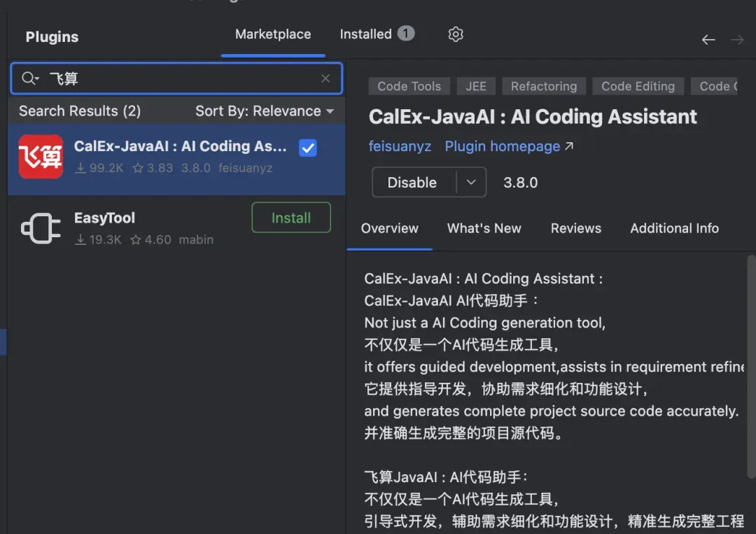This screenshot has width=756, height=534.
Task: Open the Overview tab
Action: (390, 228)
